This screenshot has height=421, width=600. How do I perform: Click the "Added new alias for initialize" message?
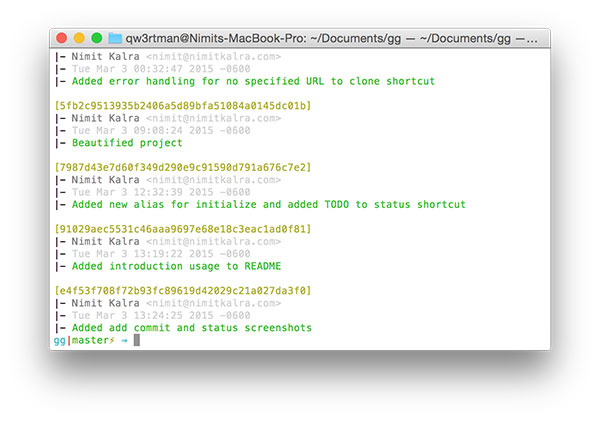coord(269,205)
